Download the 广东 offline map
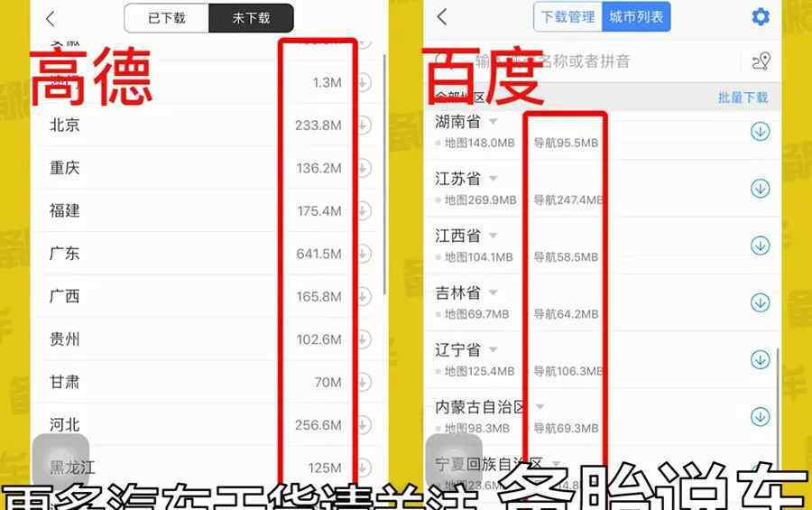The width and height of the screenshot is (812, 510). [x=364, y=254]
